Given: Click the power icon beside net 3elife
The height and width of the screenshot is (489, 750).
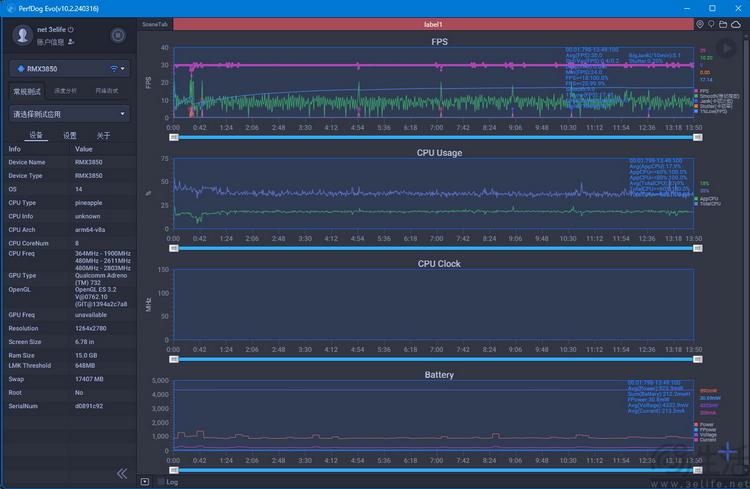Looking at the screenshot, I should click(71, 30).
